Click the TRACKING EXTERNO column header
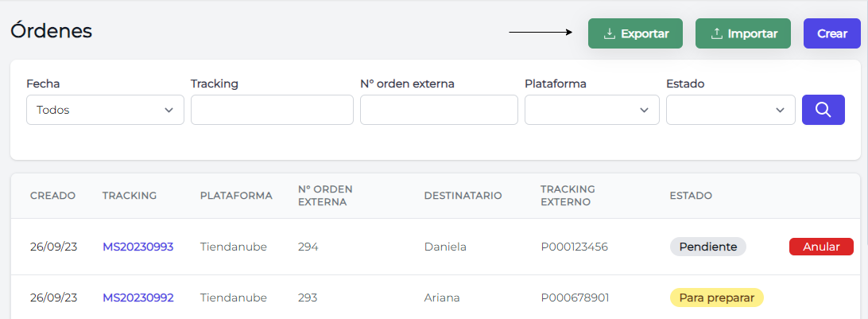The image size is (868, 319). [568, 196]
